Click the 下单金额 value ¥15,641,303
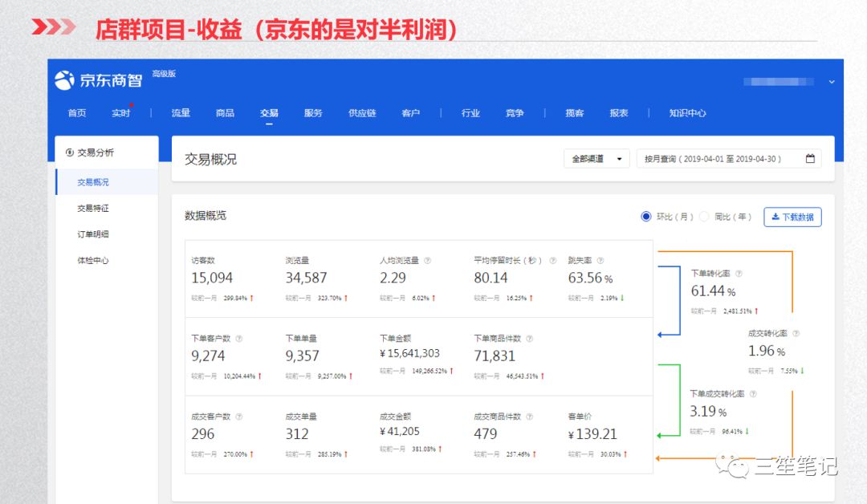This screenshot has height=504, width=867. tap(409, 353)
